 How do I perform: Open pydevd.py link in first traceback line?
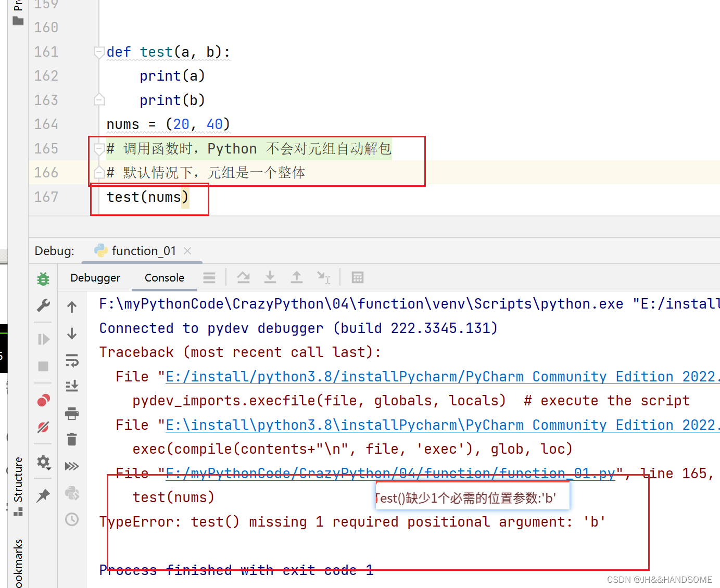[x=443, y=376]
